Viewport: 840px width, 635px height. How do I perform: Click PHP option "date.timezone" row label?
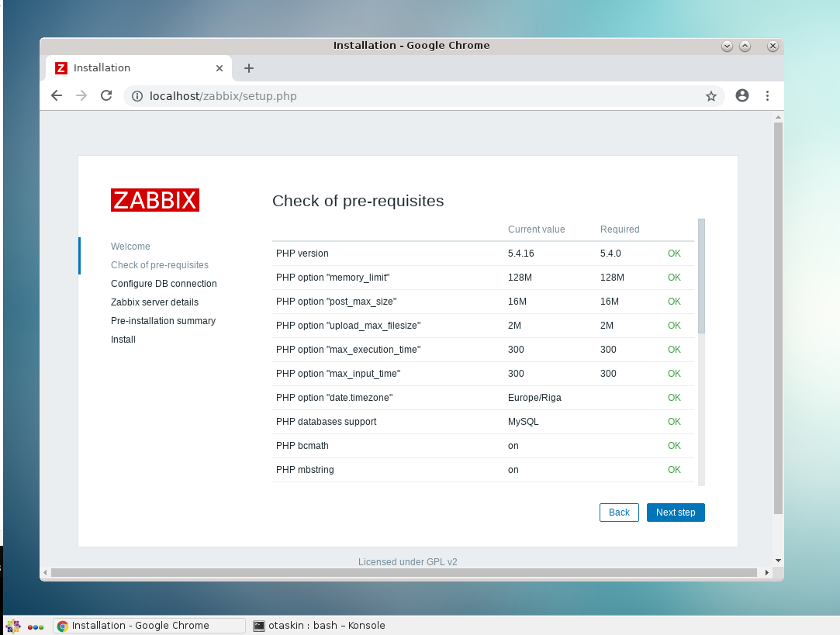click(x=334, y=398)
